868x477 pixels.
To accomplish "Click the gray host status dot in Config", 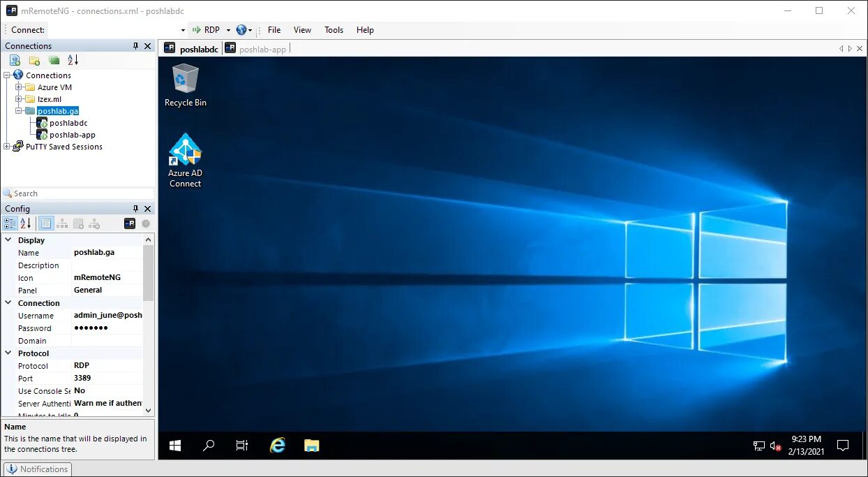I will coord(146,223).
